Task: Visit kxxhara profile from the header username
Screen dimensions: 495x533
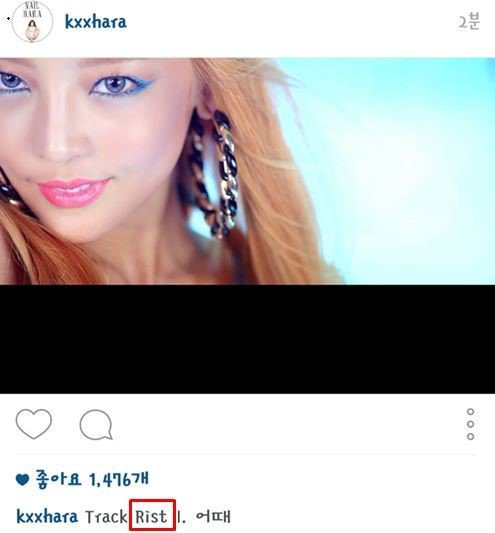Action: click(96, 22)
